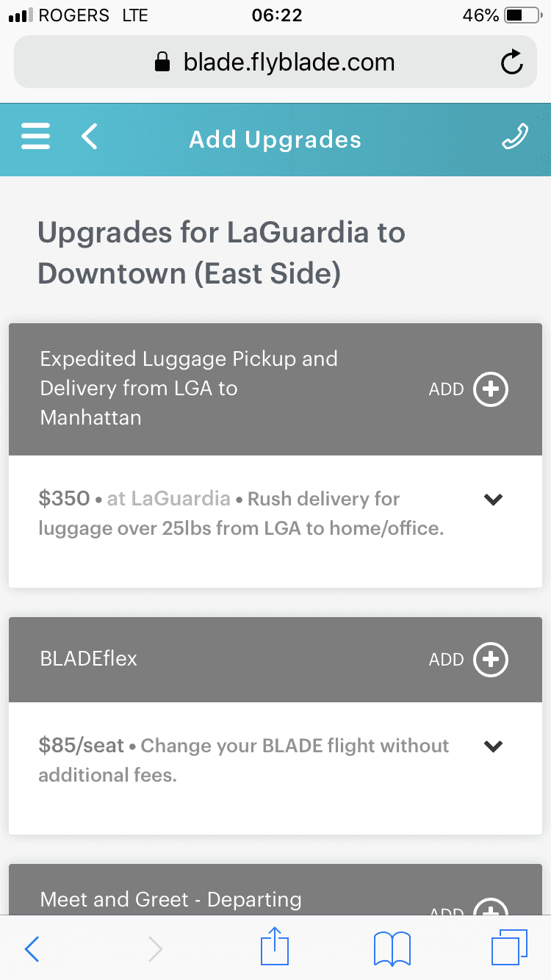
Task: Tap the Expedited Luggage Pickup title
Action: [x=189, y=388]
